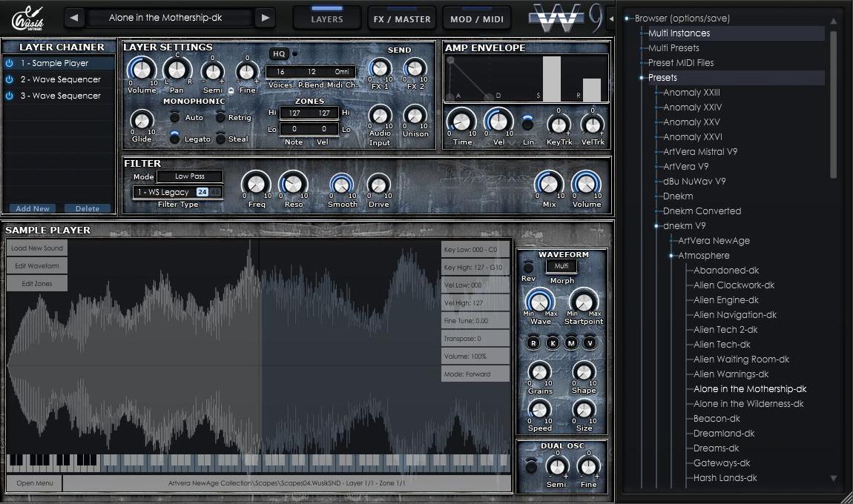Click the filter Reso knob

pos(293,185)
